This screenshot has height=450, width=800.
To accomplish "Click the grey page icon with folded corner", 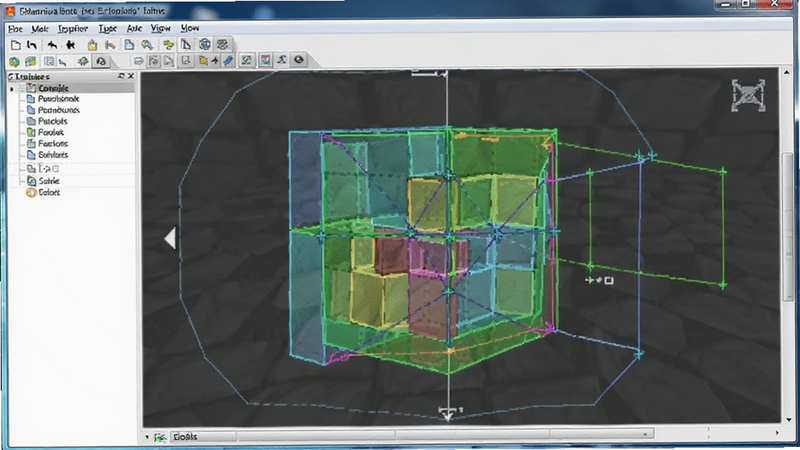I will point(168,61).
